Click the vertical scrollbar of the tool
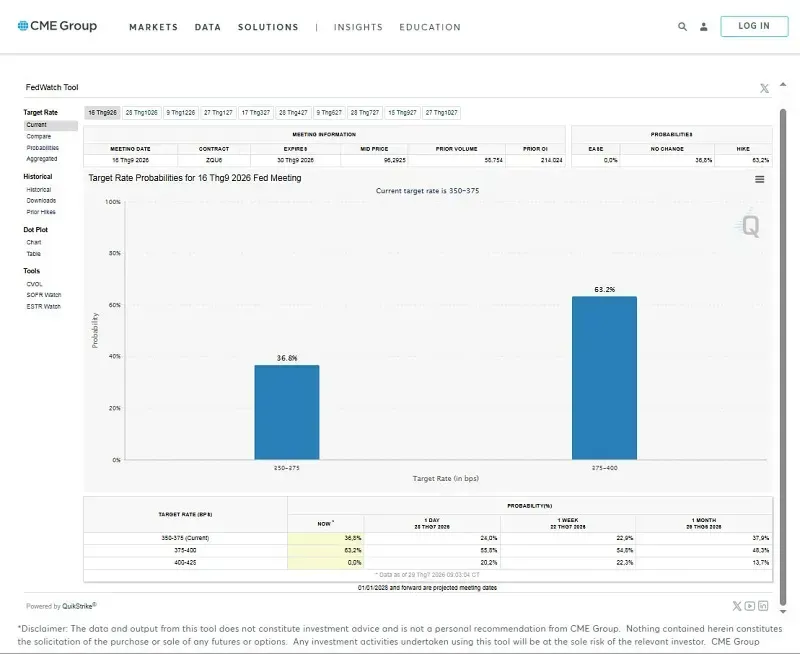 pos(783,356)
